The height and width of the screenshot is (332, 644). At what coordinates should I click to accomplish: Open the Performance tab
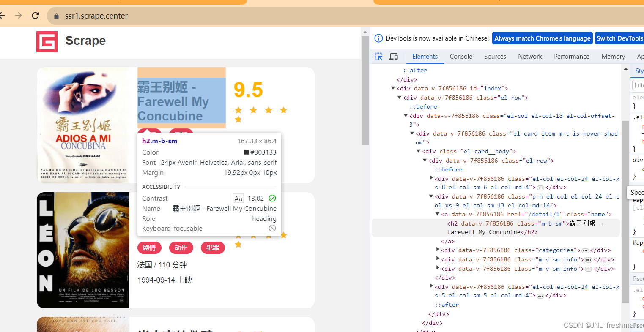click(572, 57)
